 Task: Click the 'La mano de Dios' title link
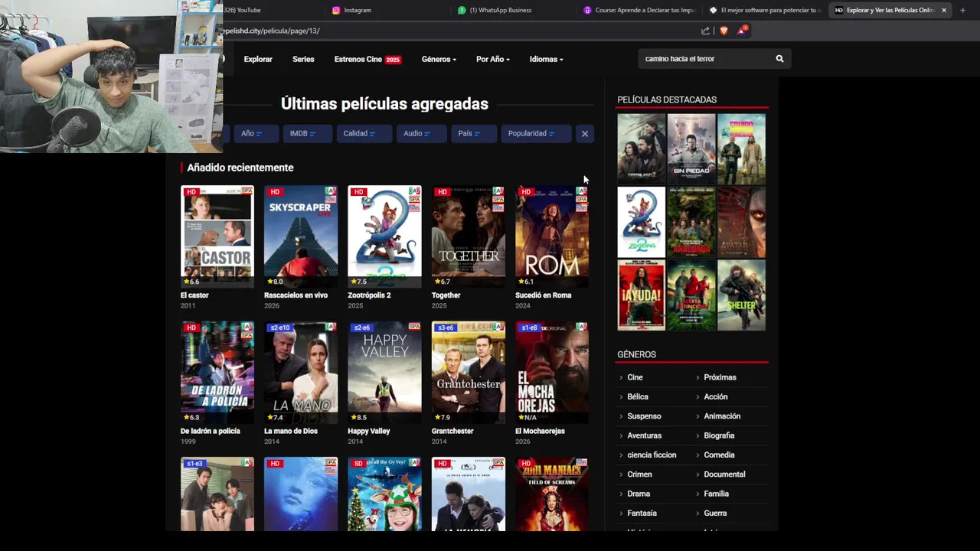tap(292, 432)
